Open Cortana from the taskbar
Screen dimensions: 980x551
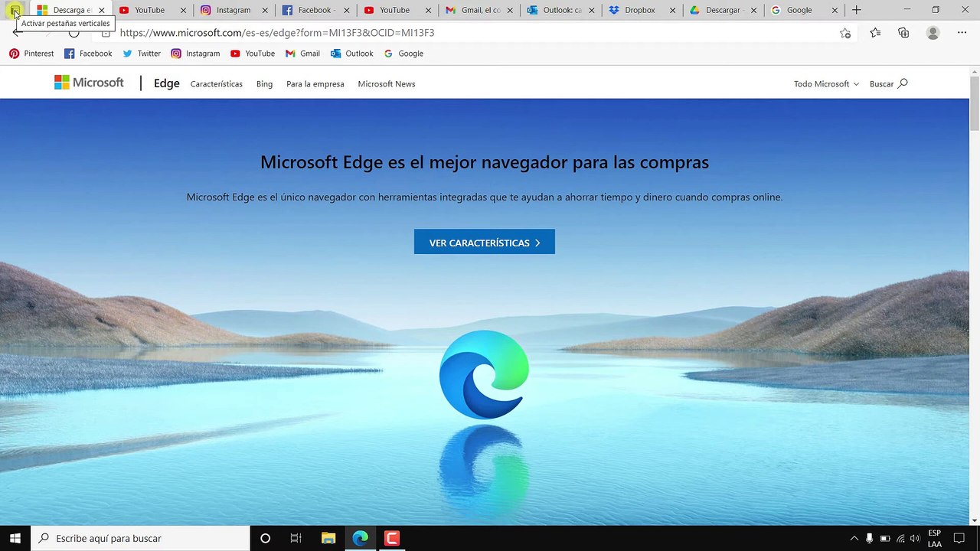point(265,538)
